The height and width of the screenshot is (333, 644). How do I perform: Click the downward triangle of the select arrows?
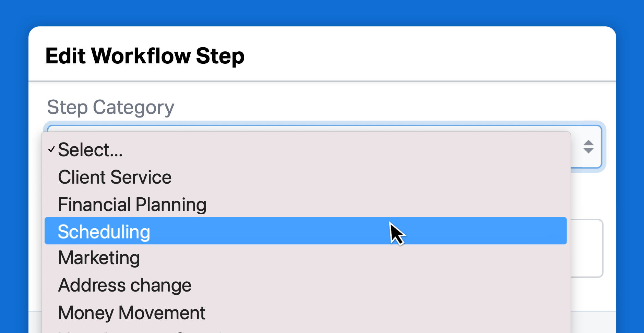pos(588,151)
